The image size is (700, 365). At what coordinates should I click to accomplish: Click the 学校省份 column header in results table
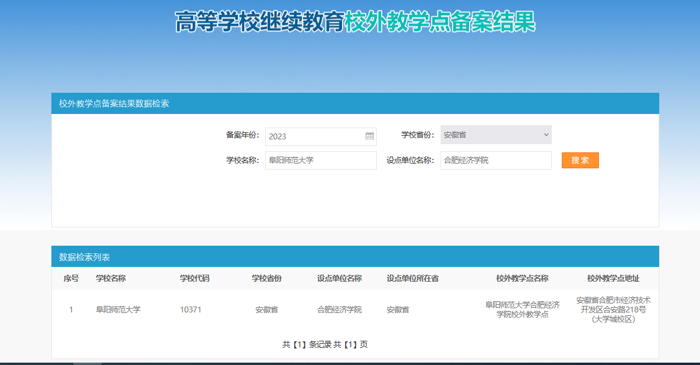pos(267,278)
